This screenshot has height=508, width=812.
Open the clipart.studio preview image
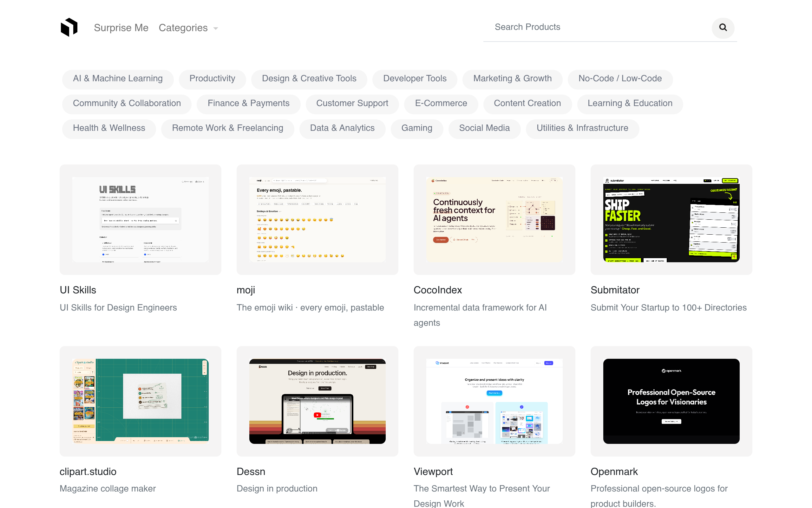(x=140, y=401)
